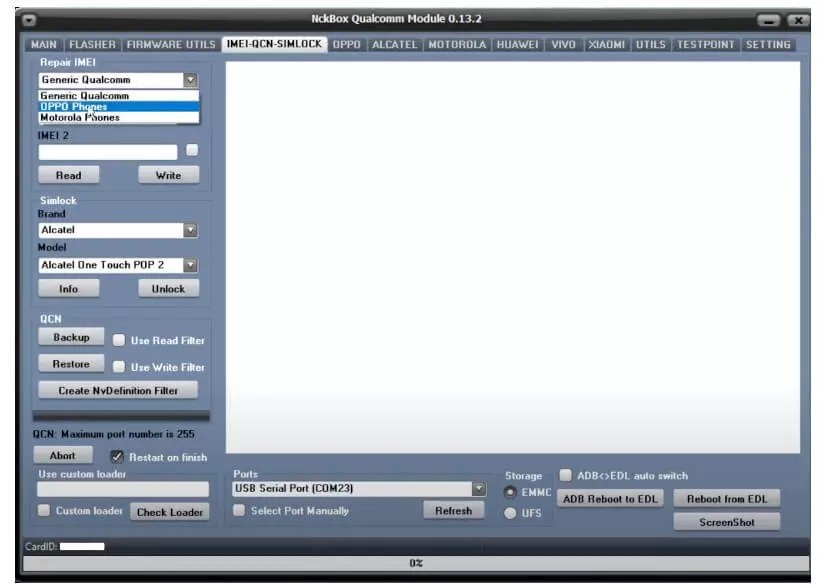
Task: Click the ScreenShot button
Action: pyautogui.click(x=727, y=522)
